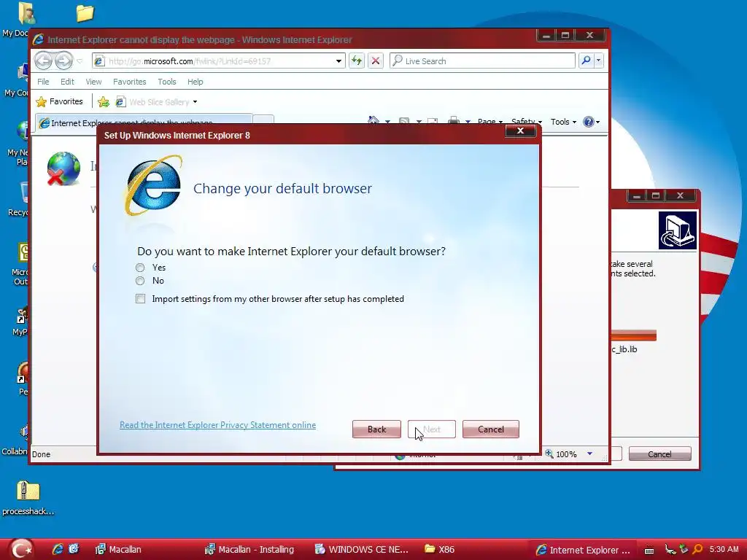
Task: Select the No radio button
Action: 140,281
